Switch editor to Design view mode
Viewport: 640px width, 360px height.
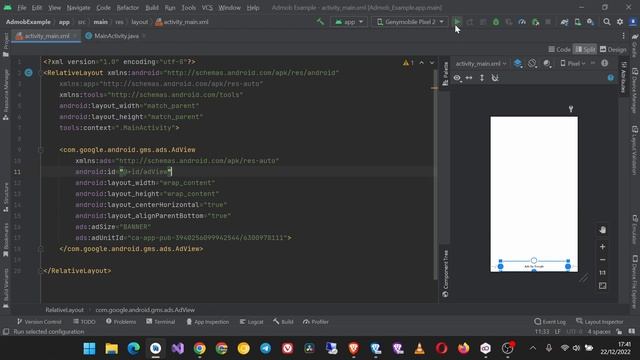click(613, 49)
